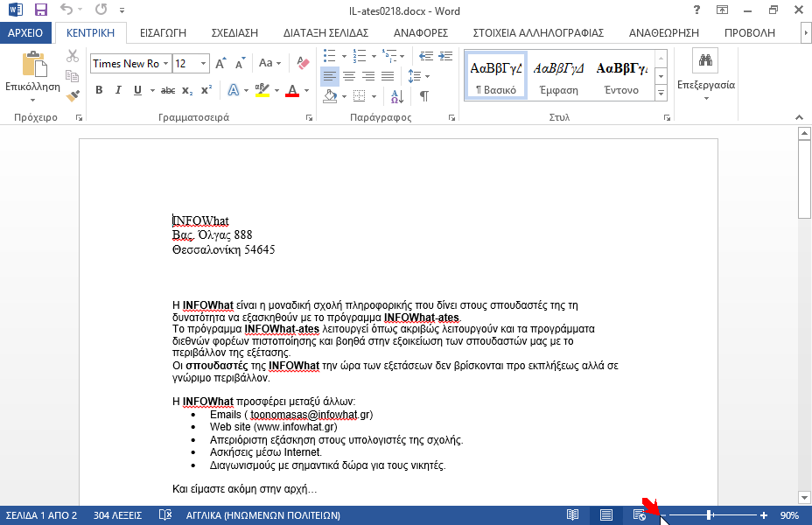Toggle underline formatting
This screenshot has height=525, width=812.
tap(137, 91)
